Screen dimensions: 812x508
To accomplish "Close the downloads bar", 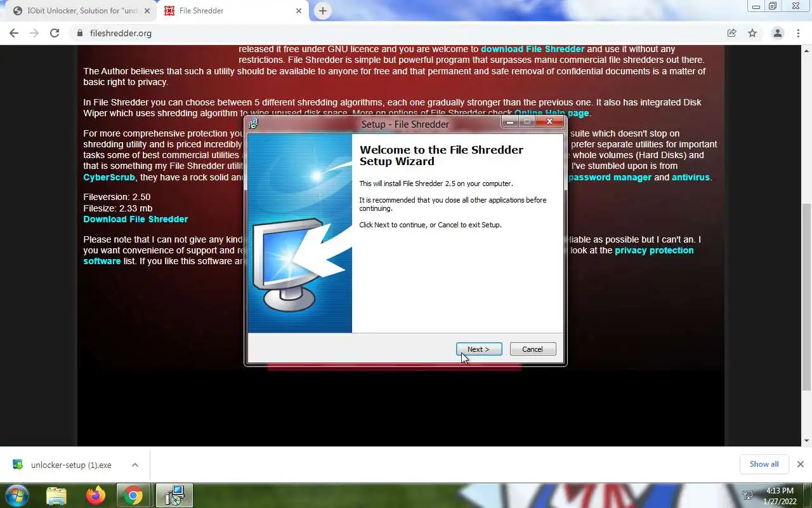I will pyautogui.click(x=801, y=464).
